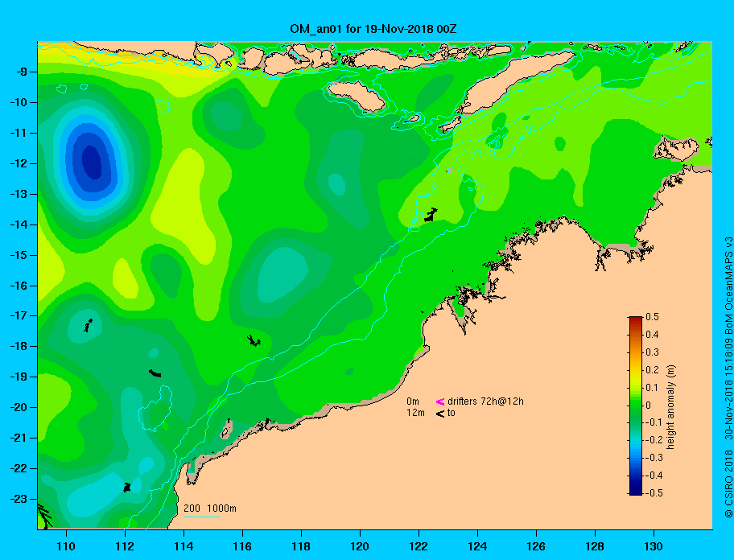Click the '-0.1' color bar value
Image resolution: width=734 pixels, height=560 pixels.
[x=654, y=422]
